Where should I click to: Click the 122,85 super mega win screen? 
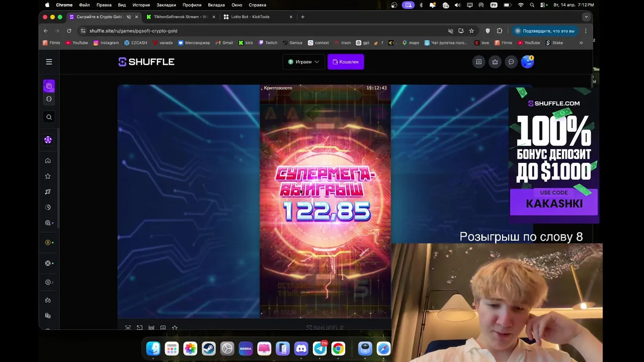coord(326,201)
